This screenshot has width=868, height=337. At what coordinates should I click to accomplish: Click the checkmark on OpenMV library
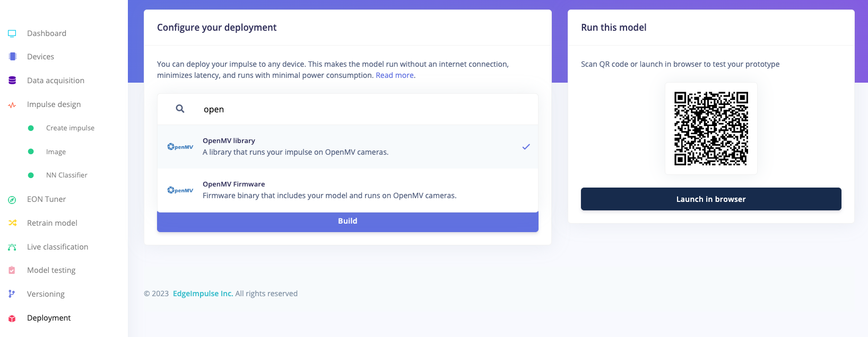[526, 147]
